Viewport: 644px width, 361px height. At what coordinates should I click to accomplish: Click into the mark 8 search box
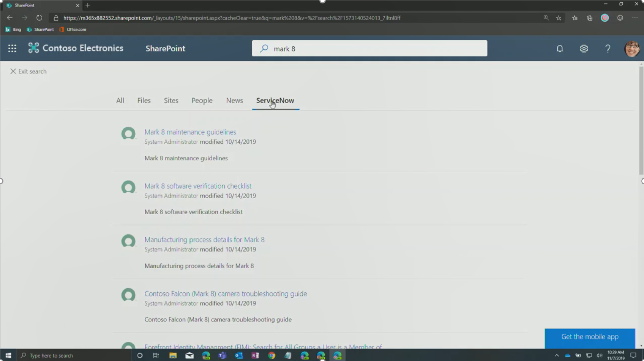(x=369, y=49)
